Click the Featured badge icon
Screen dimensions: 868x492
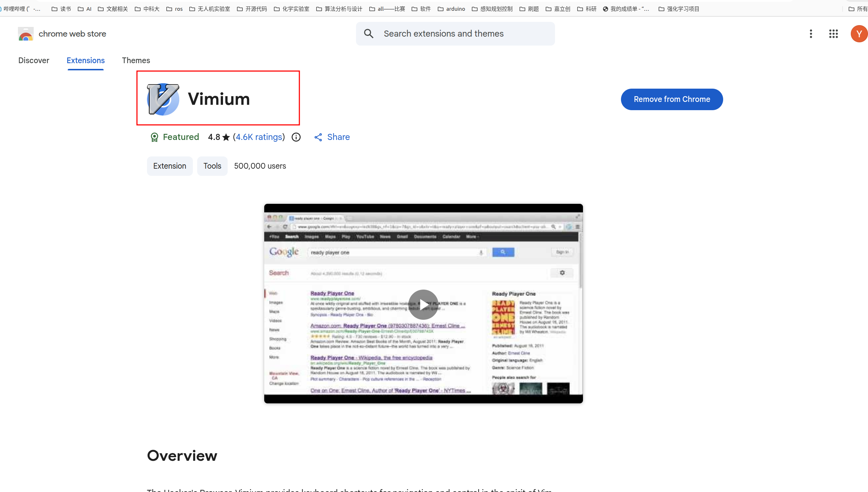pos(154,137)
